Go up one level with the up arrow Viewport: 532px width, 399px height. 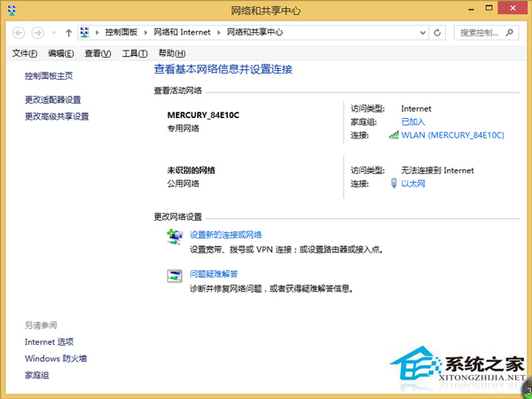(x=68, y=33)
